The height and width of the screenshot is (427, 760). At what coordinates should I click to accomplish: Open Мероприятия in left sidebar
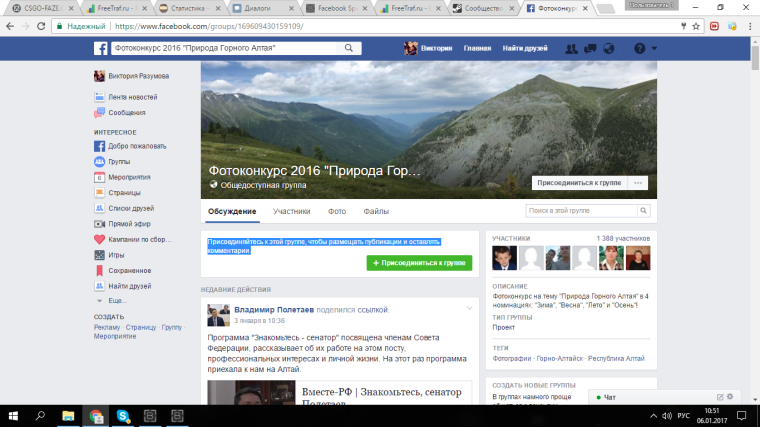pos(128,176)
